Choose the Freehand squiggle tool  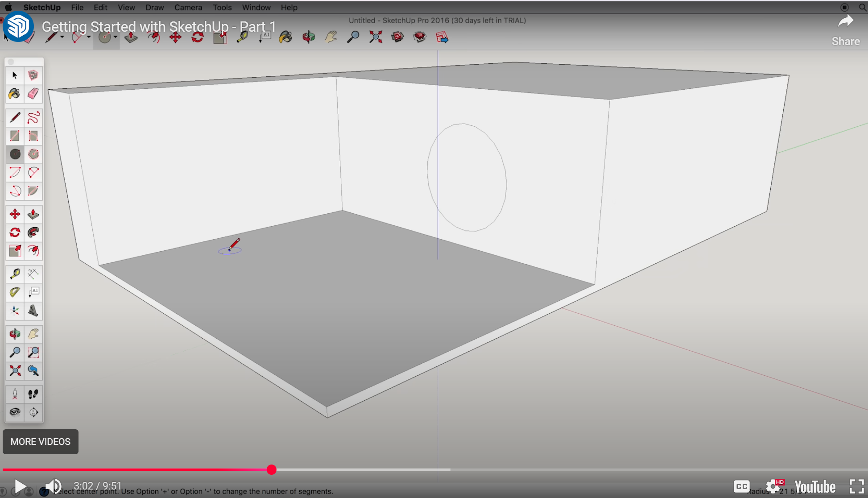[x=33, y=117]
